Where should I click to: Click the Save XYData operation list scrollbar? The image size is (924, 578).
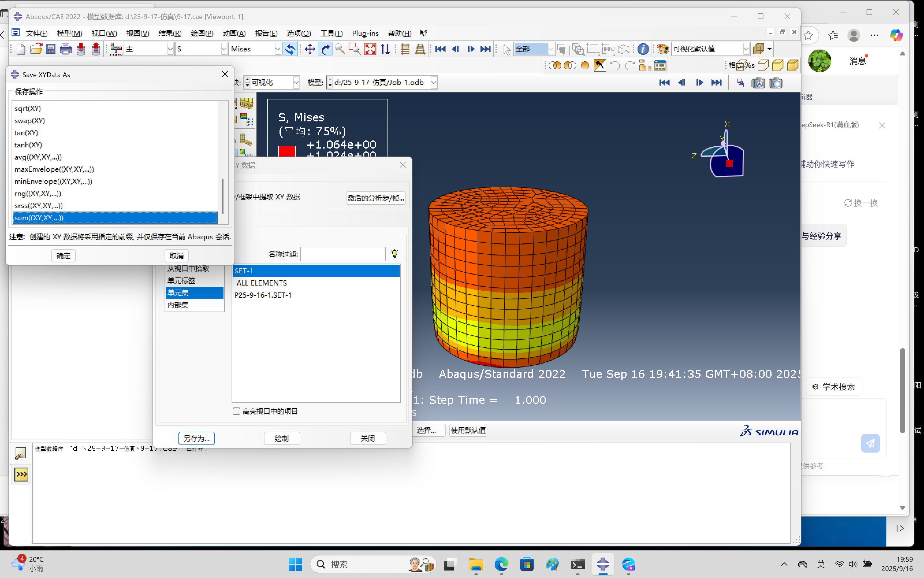point(223,196)
